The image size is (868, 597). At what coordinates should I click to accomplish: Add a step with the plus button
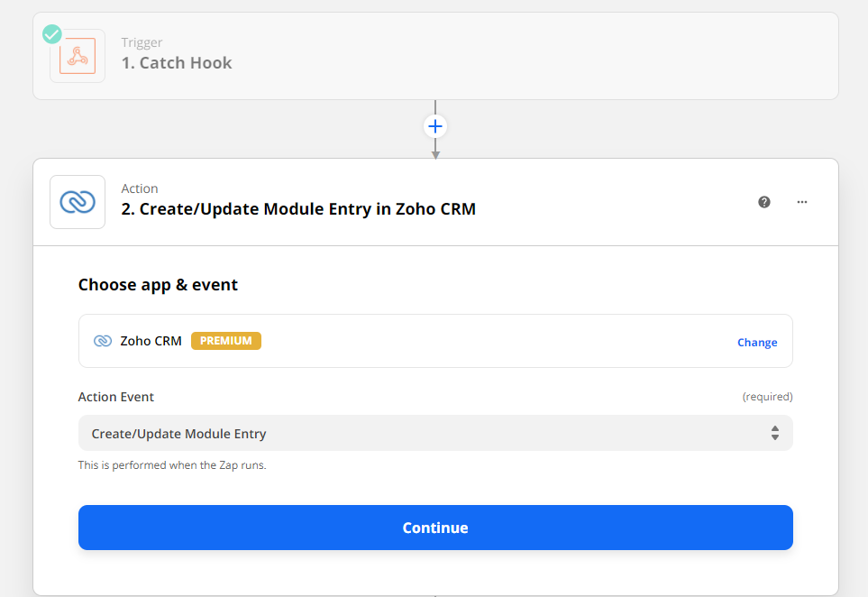435,126
